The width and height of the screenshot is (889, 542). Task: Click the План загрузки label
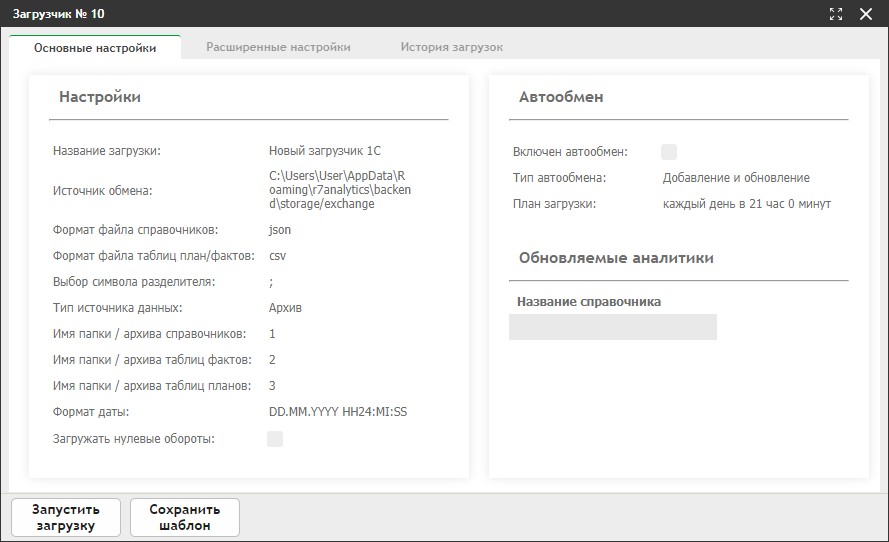pos(554,204)
